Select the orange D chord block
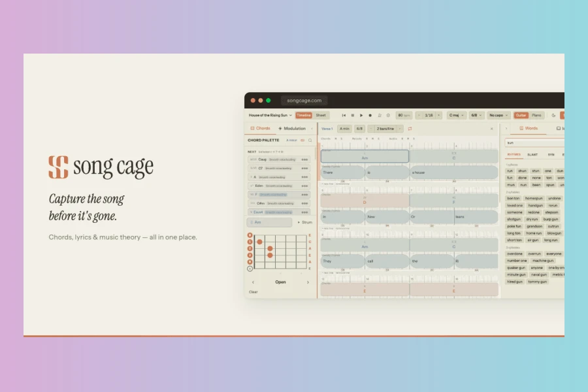Image resolution: width=588 pixels, height=392 pixels. pos(365,201)
